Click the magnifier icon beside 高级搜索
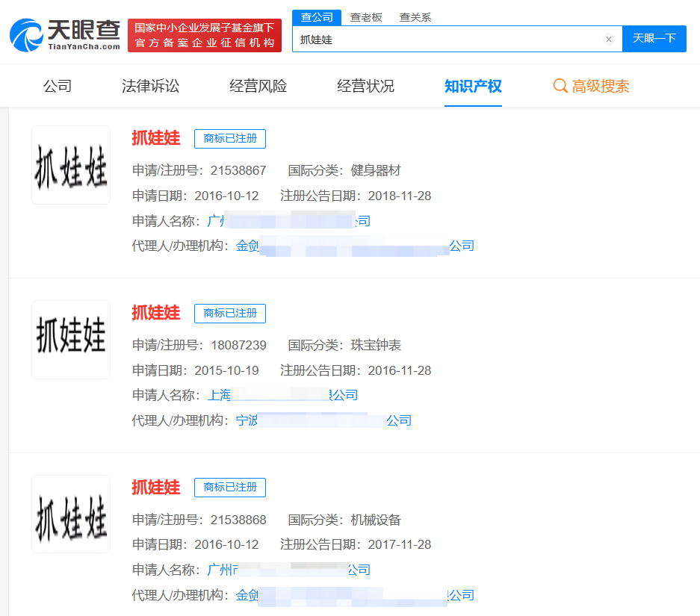Screen dimensions: 700x616 click(560, 87)
